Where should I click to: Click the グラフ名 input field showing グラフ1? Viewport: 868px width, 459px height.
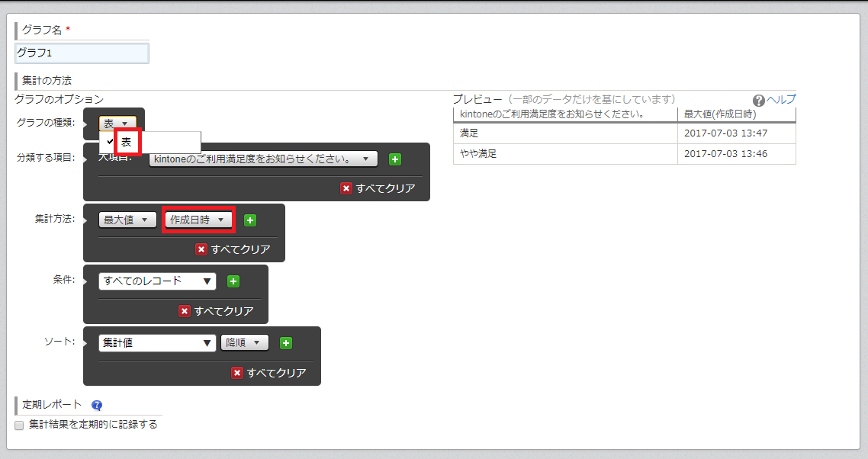point(80,53)
